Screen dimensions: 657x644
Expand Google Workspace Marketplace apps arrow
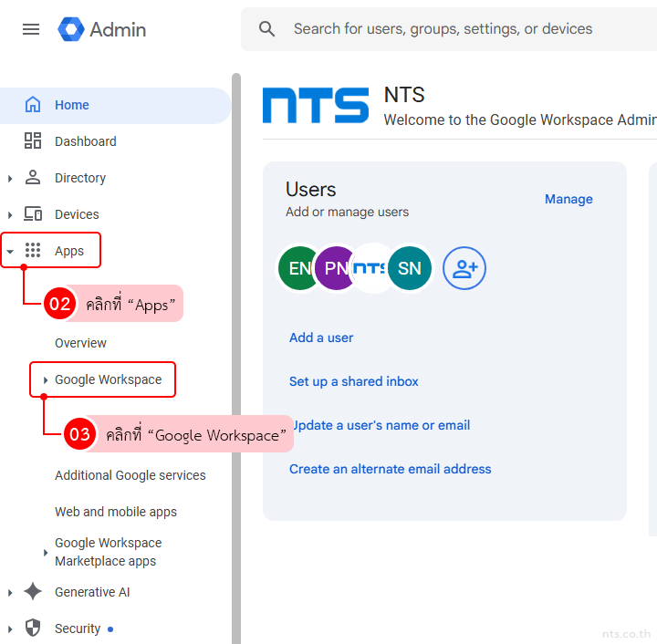click(46, 552)
